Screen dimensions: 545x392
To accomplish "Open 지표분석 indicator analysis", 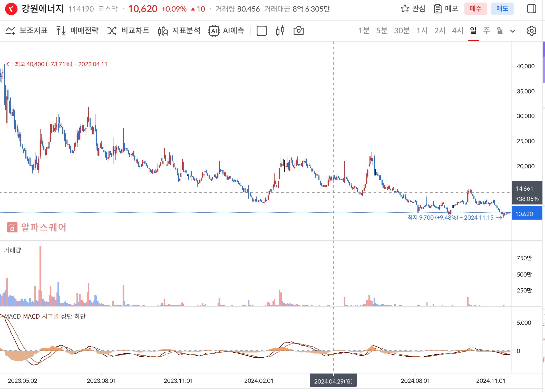I will (179, 31).
